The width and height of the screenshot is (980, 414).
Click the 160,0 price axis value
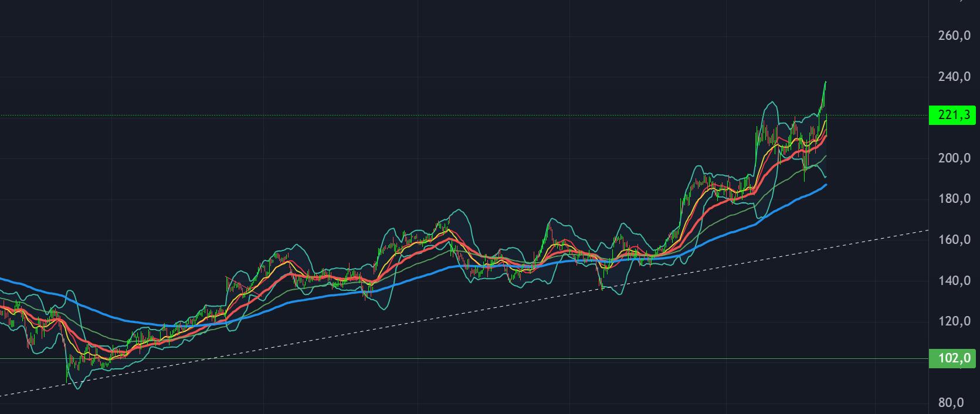pyautogui.click(x=954, y=240)
